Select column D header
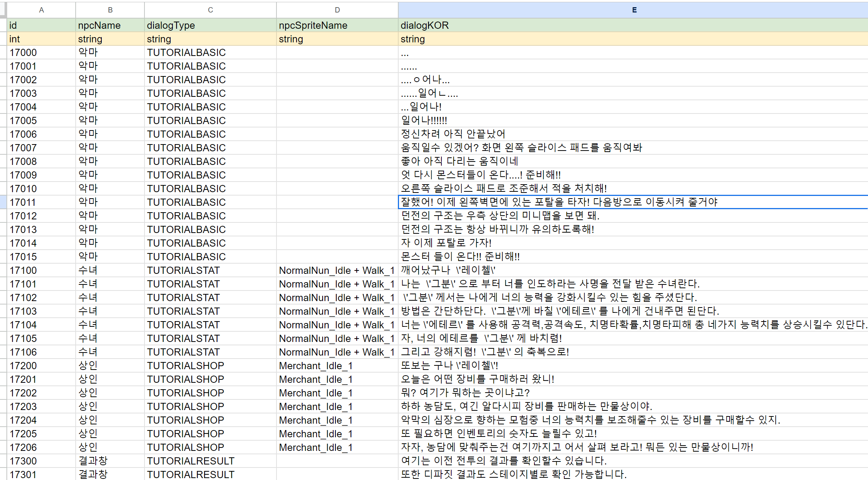Screen dimensions: 868x480 (337, 10)
